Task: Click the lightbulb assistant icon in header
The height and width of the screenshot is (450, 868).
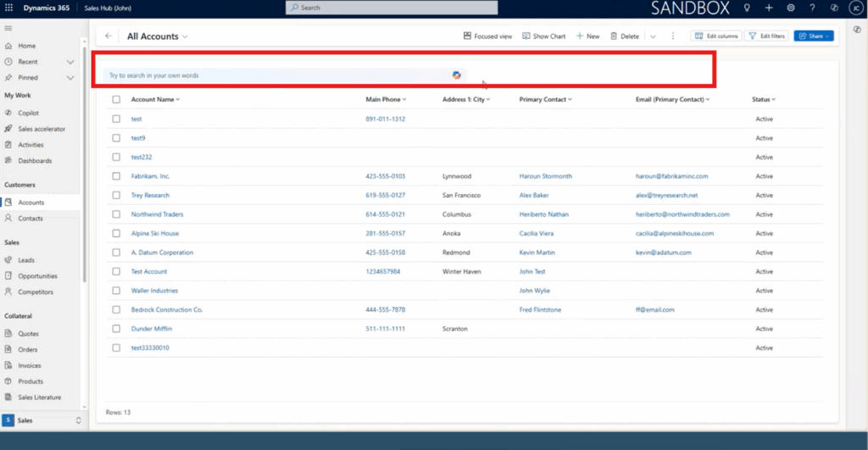Action: [x=747, y=8]
